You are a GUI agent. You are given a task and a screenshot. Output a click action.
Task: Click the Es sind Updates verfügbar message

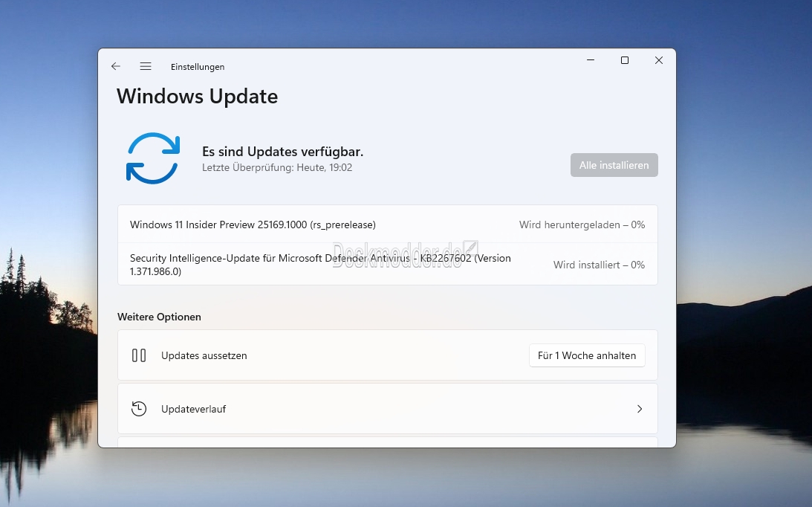283,152
